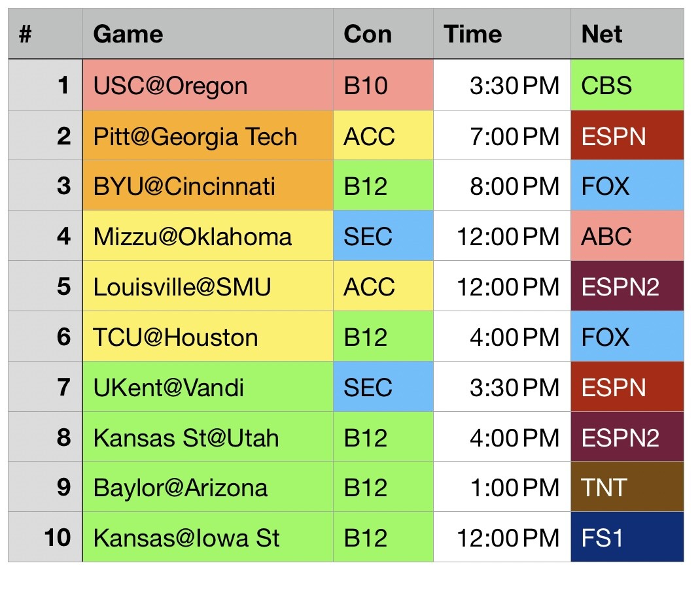Click the Louisville@SMU game cell
This screenshot has width=700, height=593.
(x=208, y=286)
